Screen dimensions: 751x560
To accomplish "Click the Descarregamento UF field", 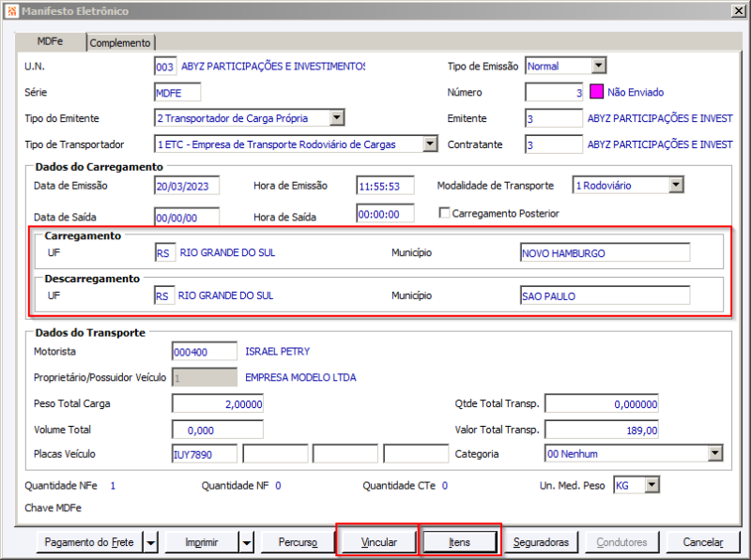I will pos(164,295).
